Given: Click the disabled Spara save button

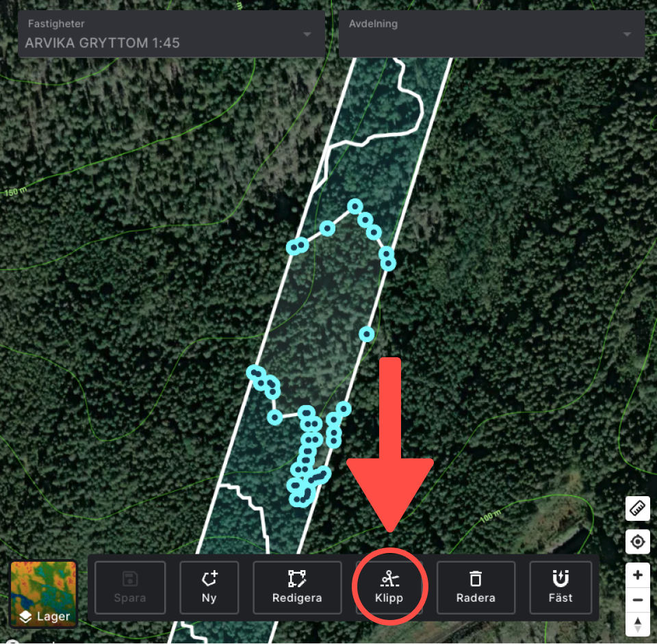Looking at the screenshot, I should coord(130,587).
